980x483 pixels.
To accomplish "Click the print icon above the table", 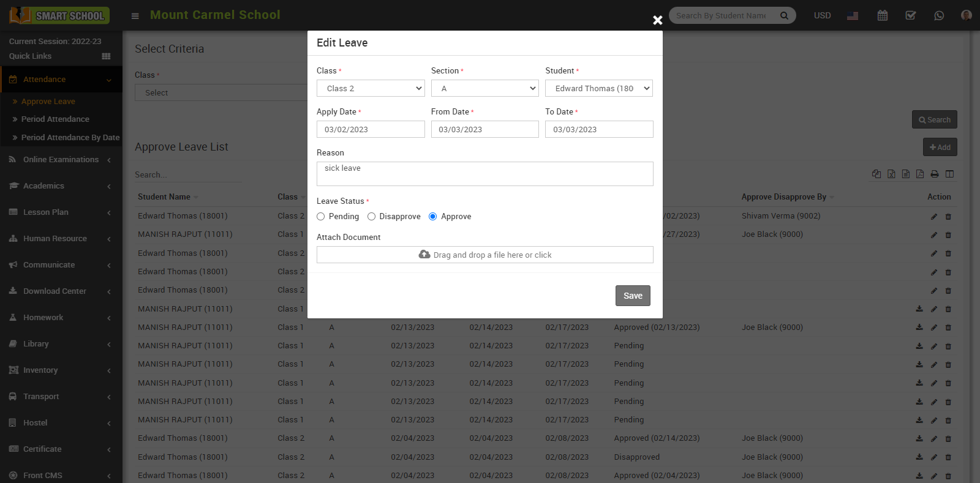I will pos(935,174).
